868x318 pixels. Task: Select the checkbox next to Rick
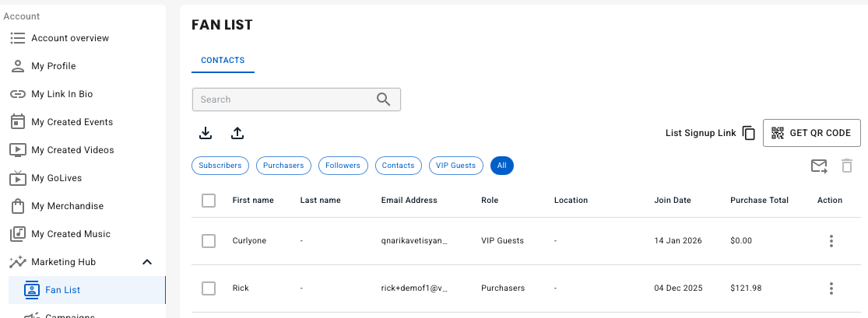(x=209, y=288)
